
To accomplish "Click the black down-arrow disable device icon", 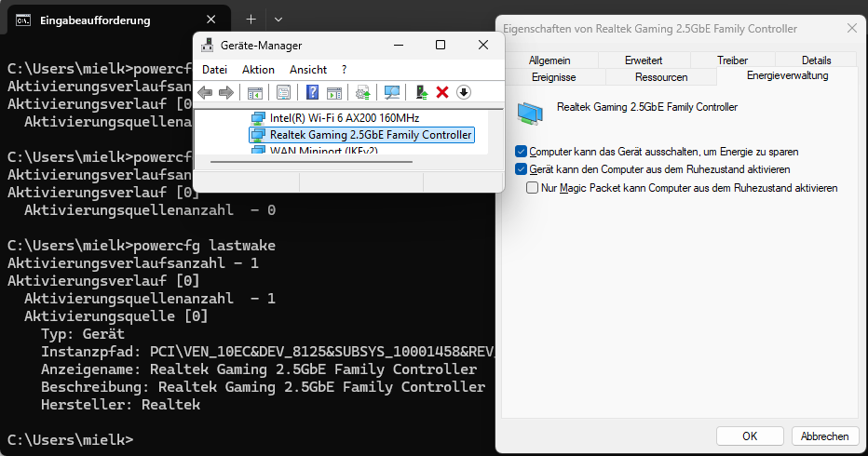I will click(x=464, y=92).
